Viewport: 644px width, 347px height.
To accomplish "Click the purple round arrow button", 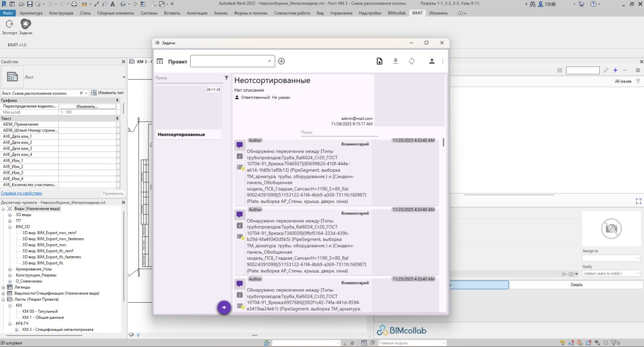I will click(x=224, y=307).
